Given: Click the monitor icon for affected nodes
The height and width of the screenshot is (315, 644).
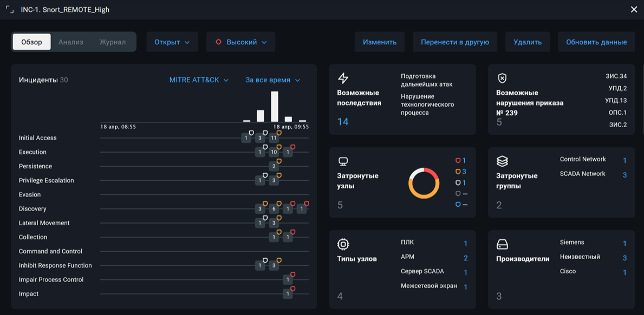Looking at the screenshot, I should tap(342, 161).
